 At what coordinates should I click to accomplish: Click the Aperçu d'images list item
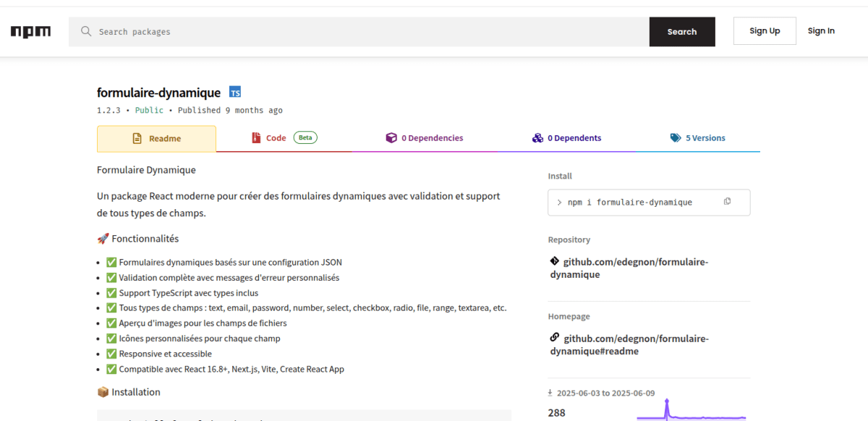(x=197, y=323)
